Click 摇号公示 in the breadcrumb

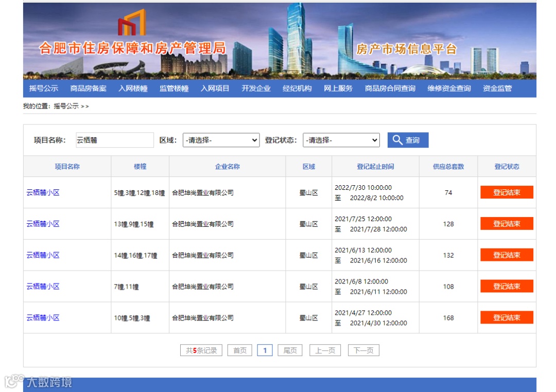(x=66, y=106)
